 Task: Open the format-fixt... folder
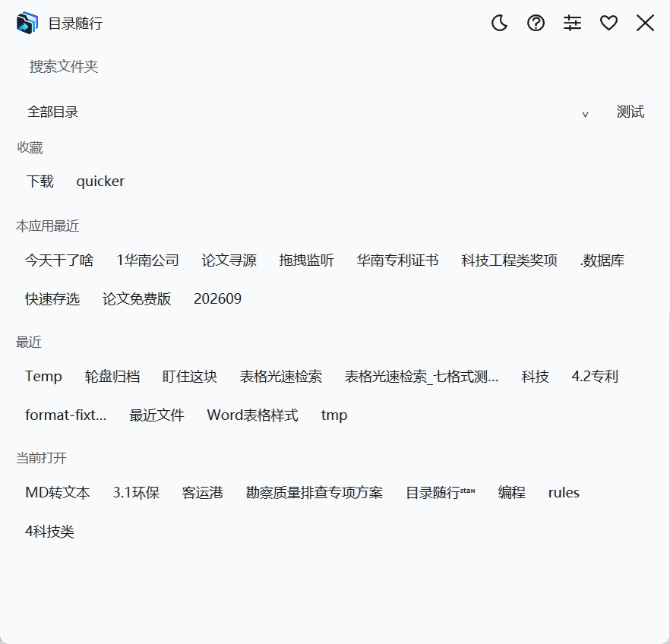[66, 415]
